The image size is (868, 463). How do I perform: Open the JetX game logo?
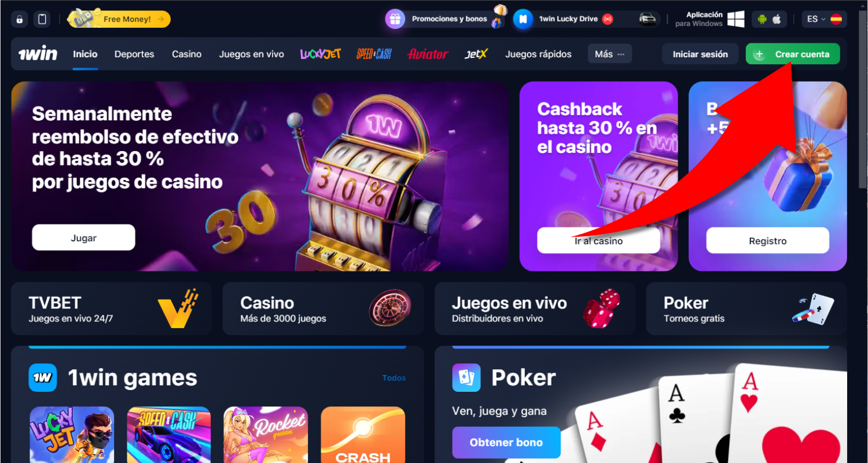[476, 54]
